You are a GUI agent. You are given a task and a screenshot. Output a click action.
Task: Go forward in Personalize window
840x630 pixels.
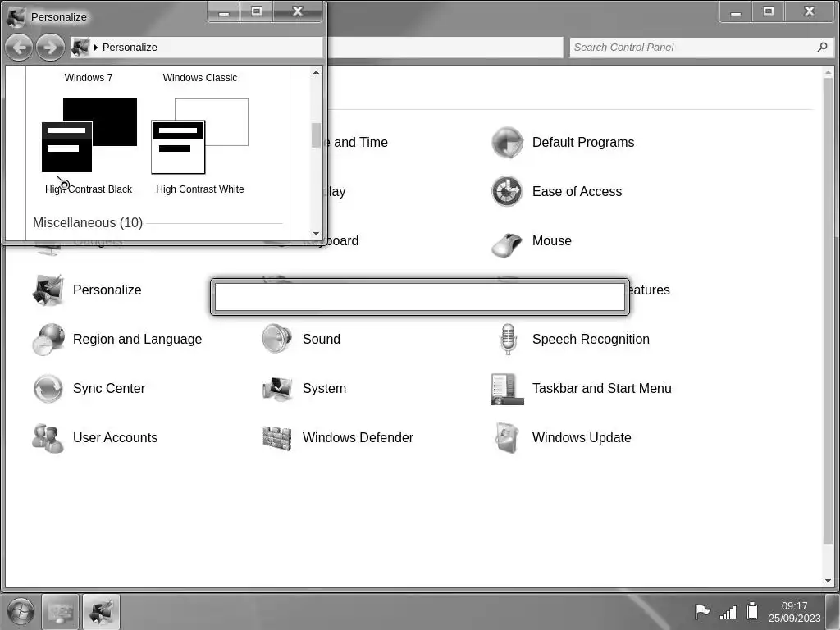point(50,47)
